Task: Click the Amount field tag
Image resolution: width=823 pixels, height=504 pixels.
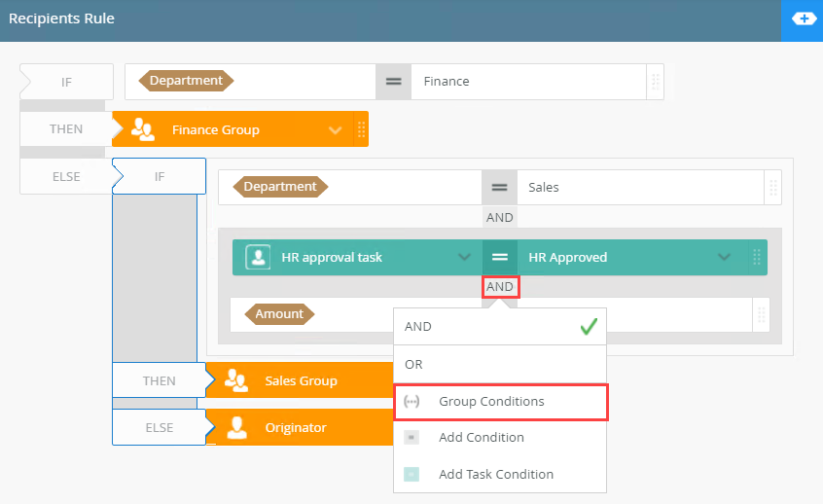Action: point(279,314)
